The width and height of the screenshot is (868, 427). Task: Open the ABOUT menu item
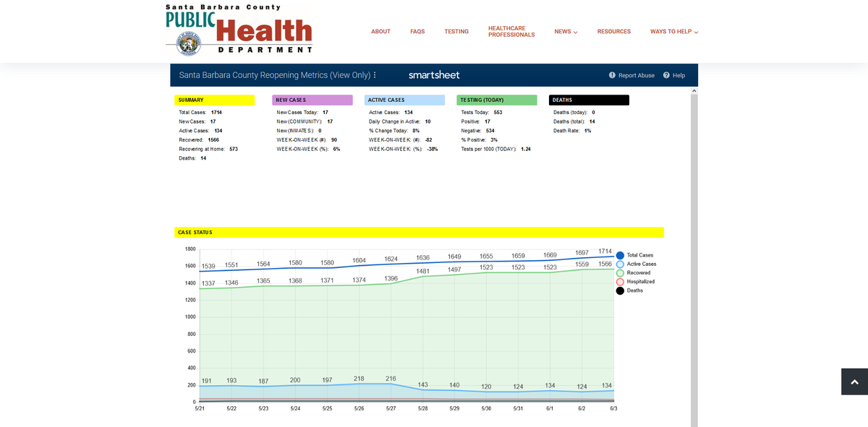(380, 32)
